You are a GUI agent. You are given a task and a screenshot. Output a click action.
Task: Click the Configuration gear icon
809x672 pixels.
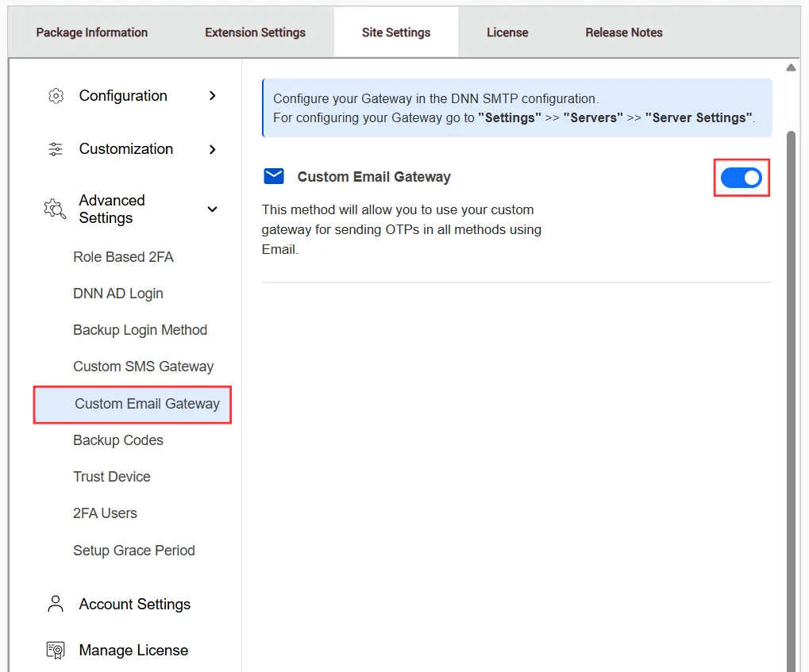(x=55, y=95)
